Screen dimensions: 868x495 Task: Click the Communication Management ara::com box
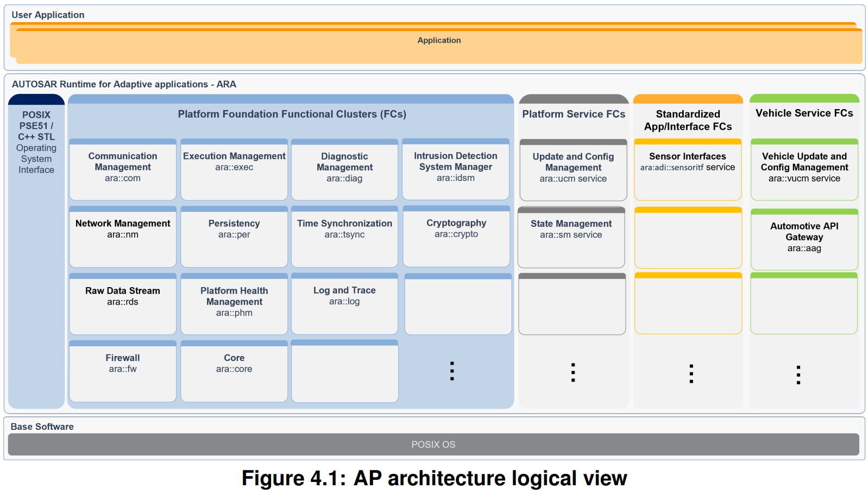click(123, 169)
